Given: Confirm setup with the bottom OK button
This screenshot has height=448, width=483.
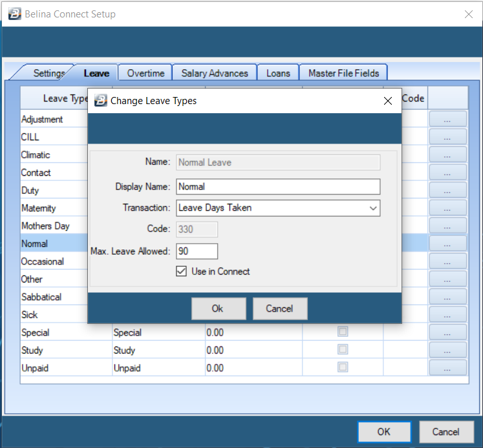Looking at the screenshot, I should coord(384,432).
